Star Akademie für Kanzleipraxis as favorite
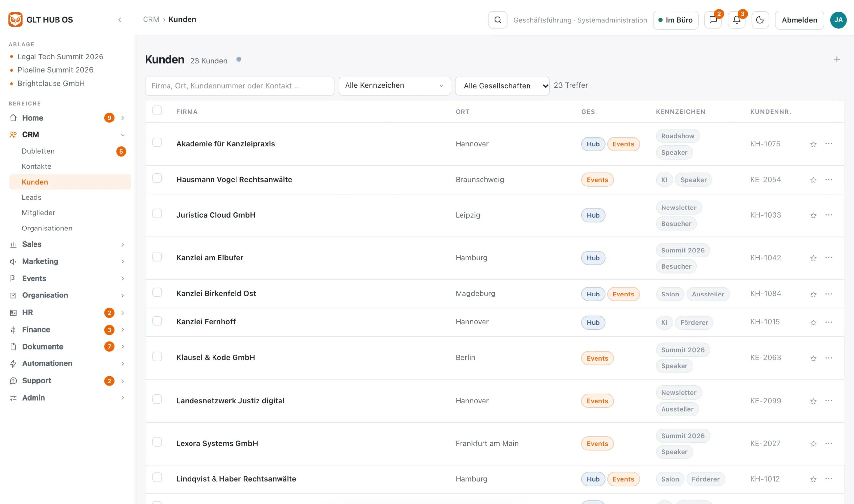 point(813,144)
